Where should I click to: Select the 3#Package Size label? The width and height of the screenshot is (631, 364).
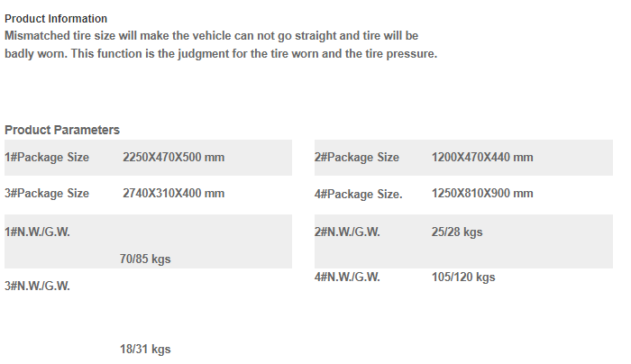(x=47, y=194)
